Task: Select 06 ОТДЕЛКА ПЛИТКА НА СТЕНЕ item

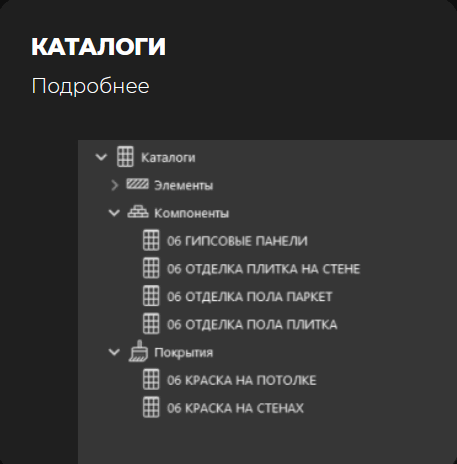Action: point(264,269)
